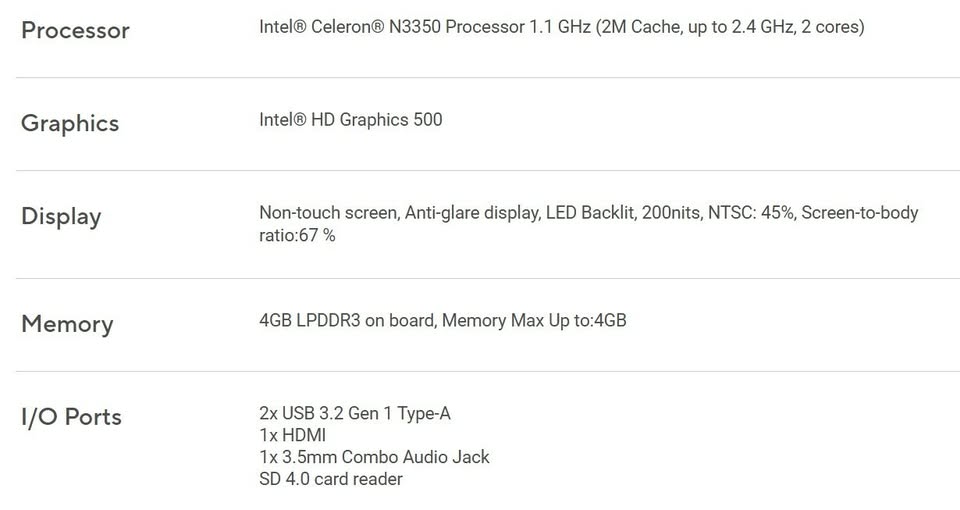The height and width of the screenshot is (510, 960).
Task: Select the 4GB LPDDR3 on board text
Action: (x=346, y=321)
